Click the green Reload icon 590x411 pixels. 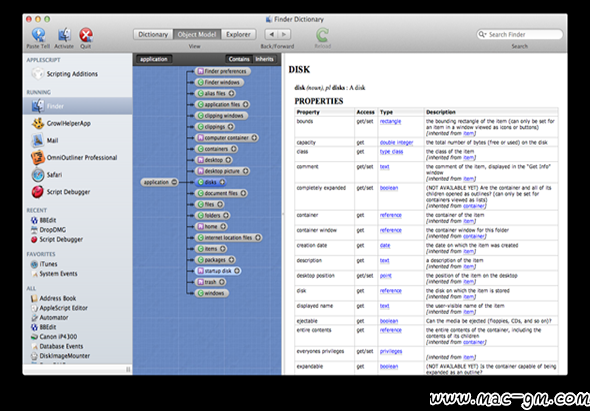[322, 35]
